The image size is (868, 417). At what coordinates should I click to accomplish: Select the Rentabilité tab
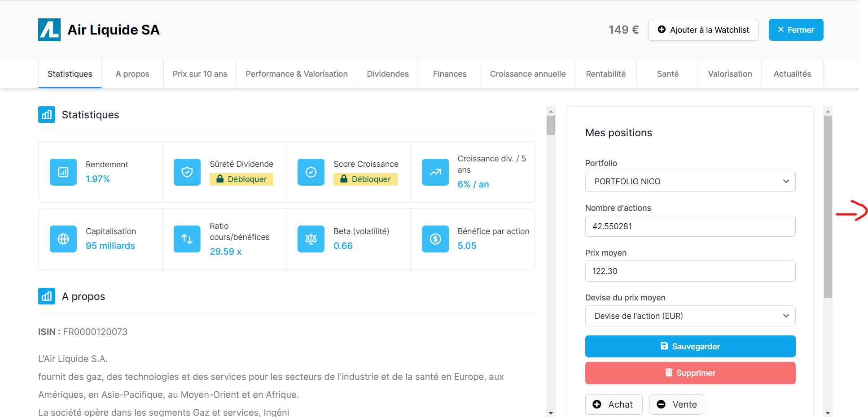606,74
